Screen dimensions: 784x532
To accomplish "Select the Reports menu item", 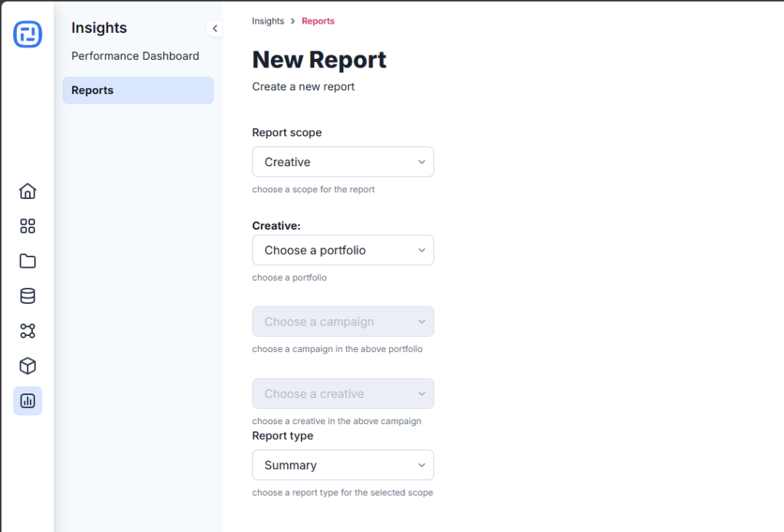I will (x=139, y=90).
